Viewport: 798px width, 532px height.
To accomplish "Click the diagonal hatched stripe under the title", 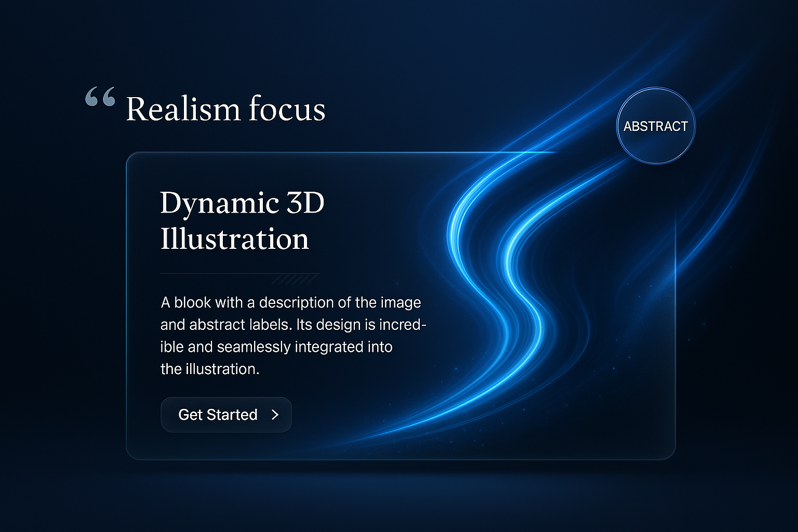I will pyautogui.click(x=294, y=280).
